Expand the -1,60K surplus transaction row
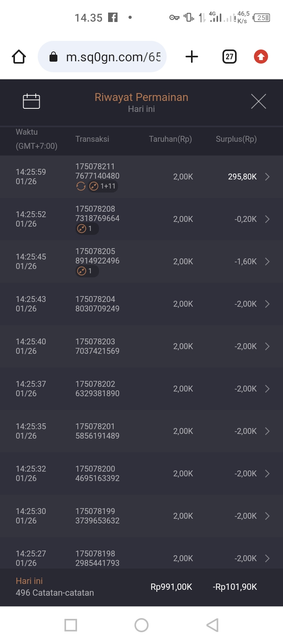Viewport: 283px width, 644px height. pyautogui.click(x=267, y=262)
